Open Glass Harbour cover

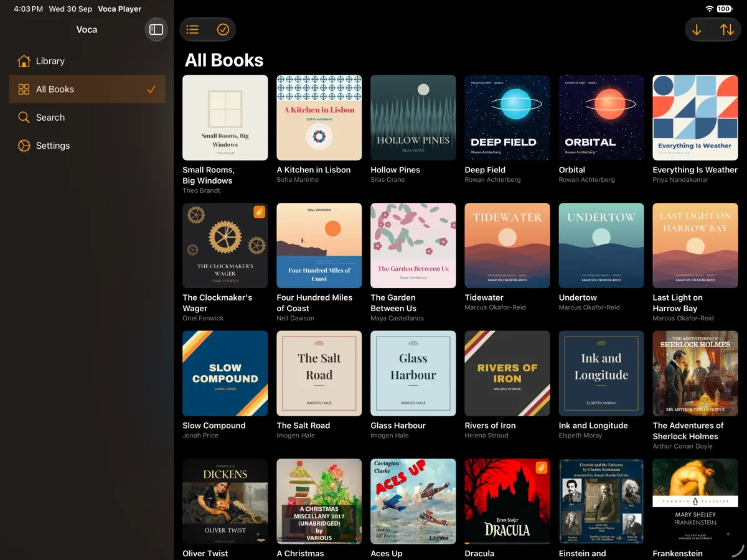[413, 373]
